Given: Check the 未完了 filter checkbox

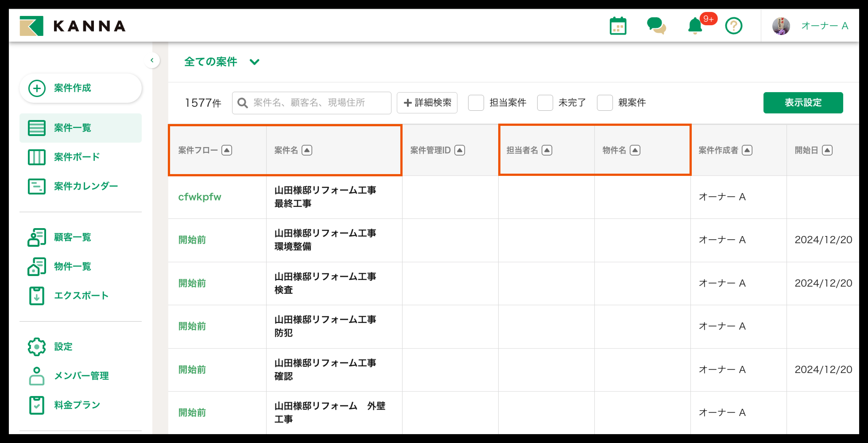Looking at the screenshot, I should click(545, 103).
